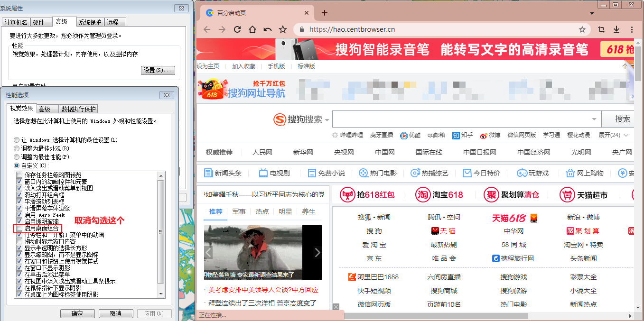Open the downloads arrow icon

[616, 29]
